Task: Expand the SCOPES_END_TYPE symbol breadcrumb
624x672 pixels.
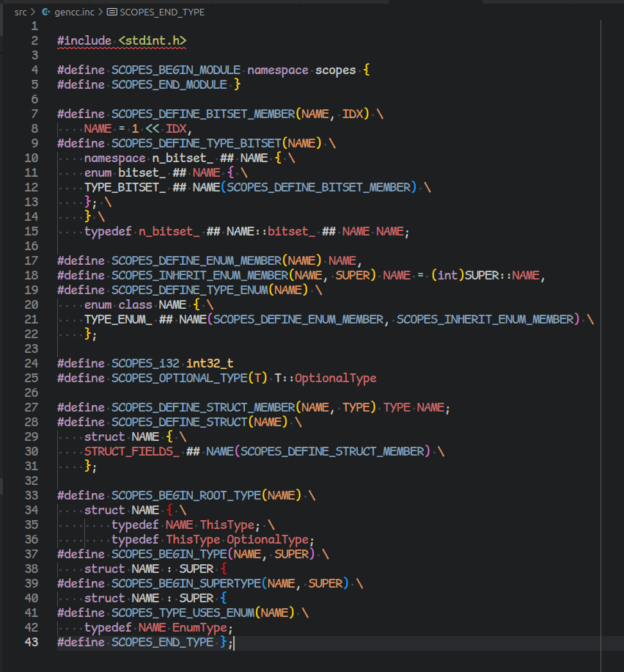Action: click(163, 12)
